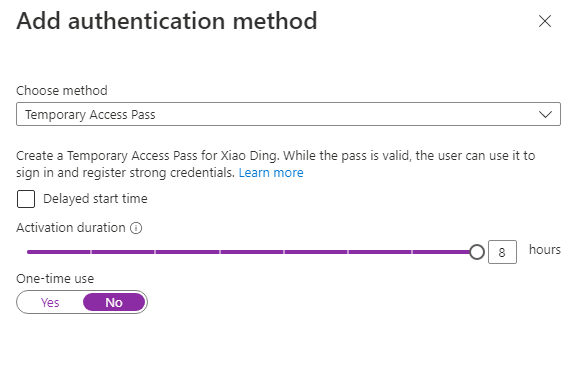Image resolution: width=575 pixels, height=388 pixels.
Task: Click the One-time use label
Action: tap(55, 279)
